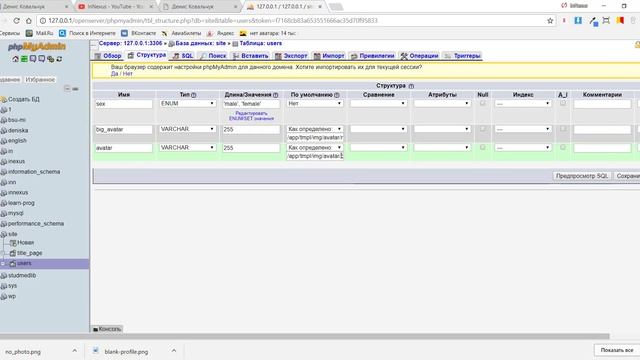This screenshot has height=360, width=640.
Task: Select the studmedib database in tree
Action: coord(22,276)
